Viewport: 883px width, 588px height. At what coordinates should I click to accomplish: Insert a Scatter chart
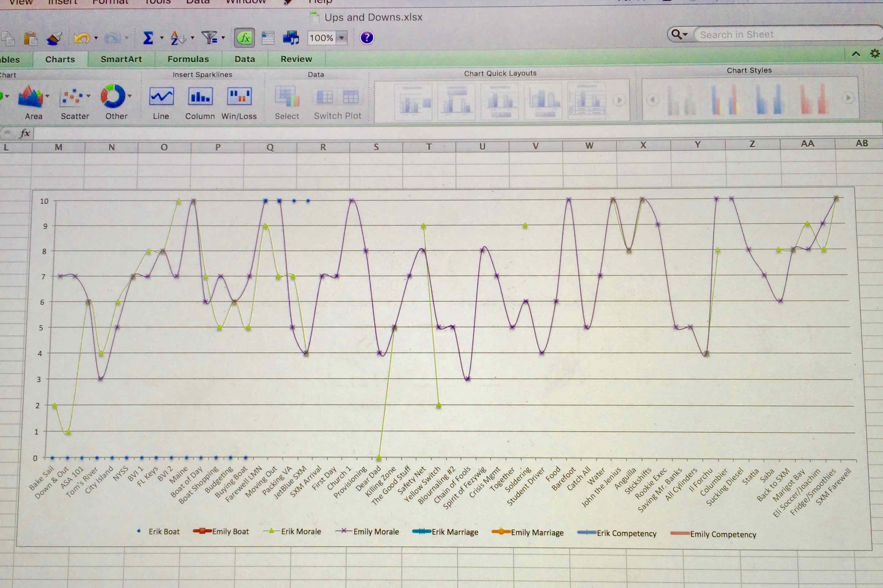(x=72, y=96)
